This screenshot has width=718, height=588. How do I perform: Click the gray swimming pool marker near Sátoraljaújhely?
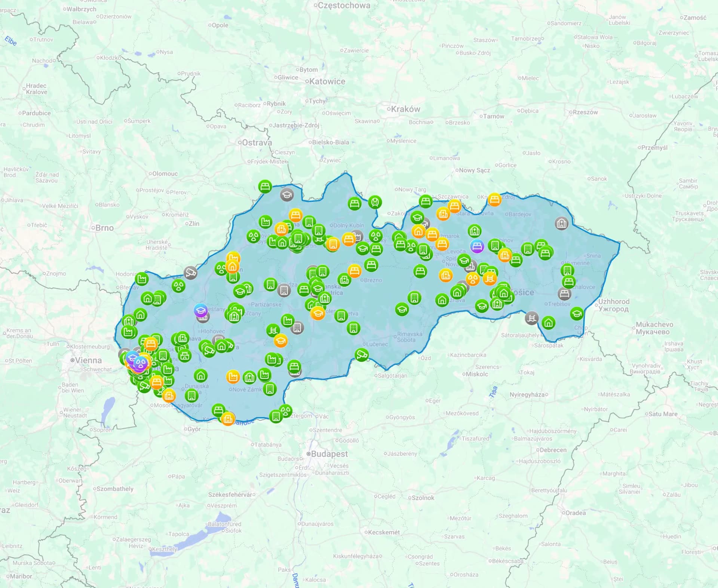point(531,318)
